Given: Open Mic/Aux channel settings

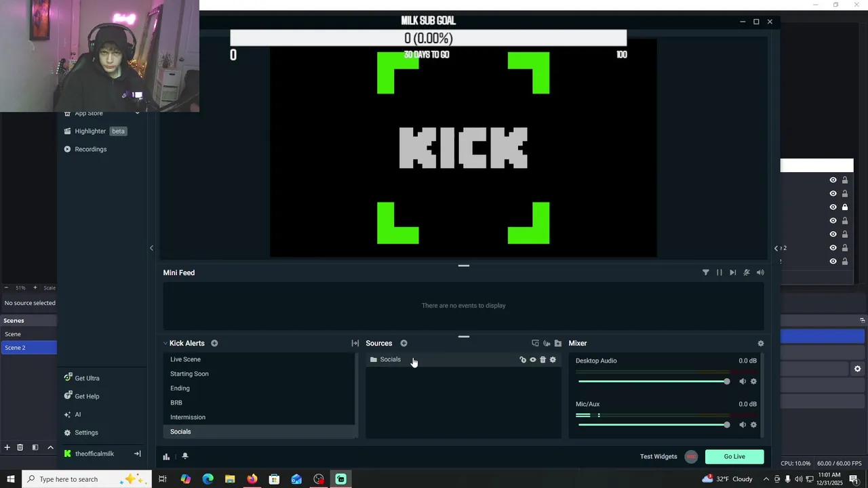Looking at the screenshot, I should [x=753, y=425].
